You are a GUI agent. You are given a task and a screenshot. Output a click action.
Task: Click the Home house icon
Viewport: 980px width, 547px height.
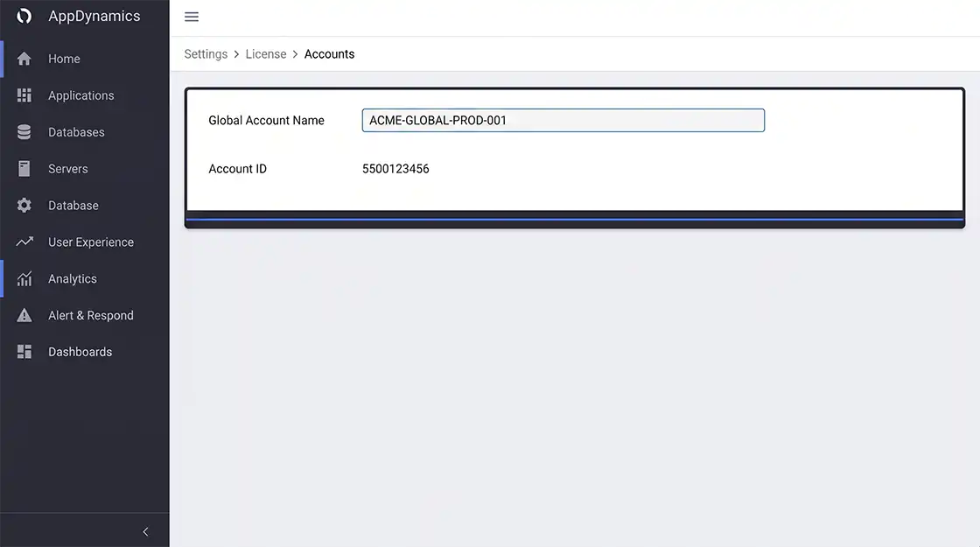coord(24,59)
